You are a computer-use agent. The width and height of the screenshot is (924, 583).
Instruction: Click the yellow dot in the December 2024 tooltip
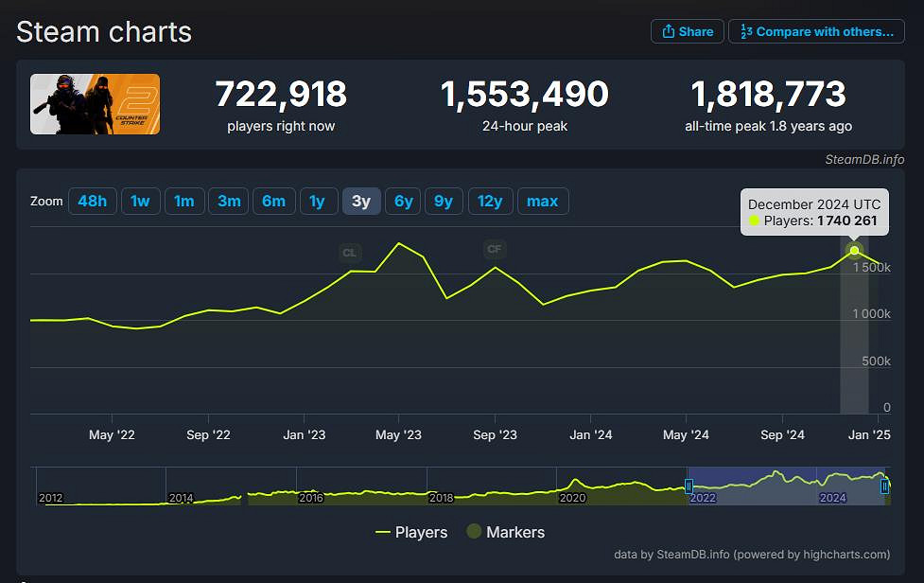[754, 220]
